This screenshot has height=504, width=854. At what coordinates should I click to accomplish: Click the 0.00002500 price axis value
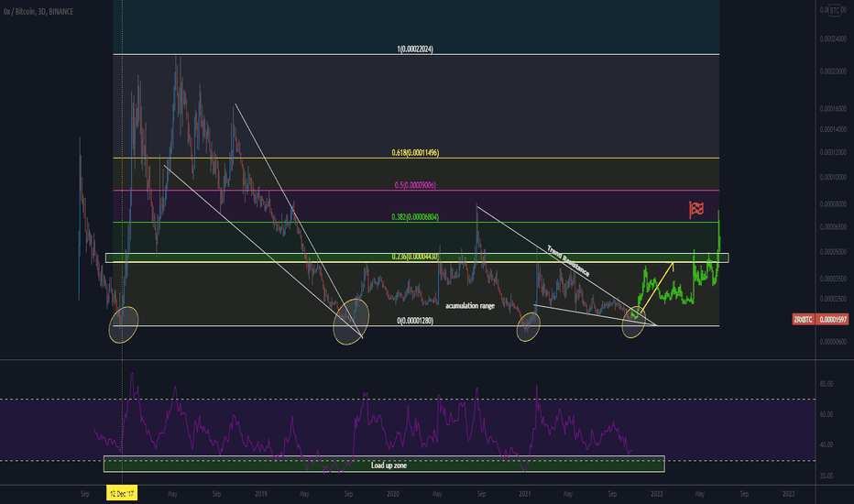pos(833,299)
